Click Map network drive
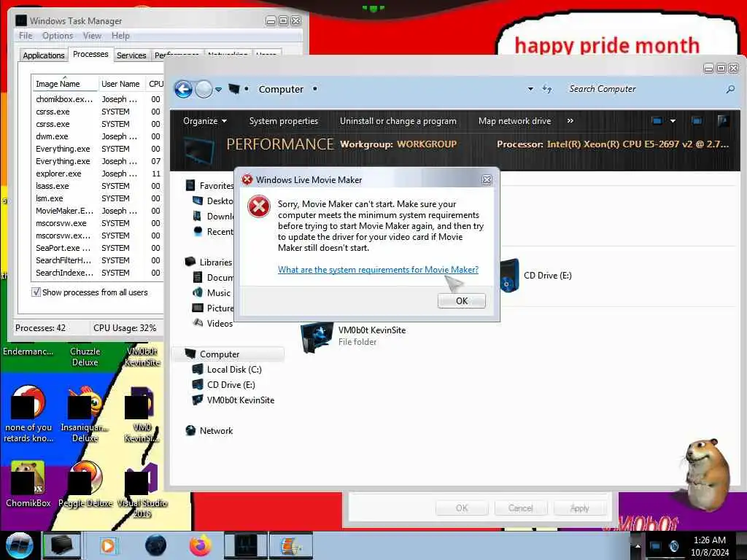 (514, 121)
